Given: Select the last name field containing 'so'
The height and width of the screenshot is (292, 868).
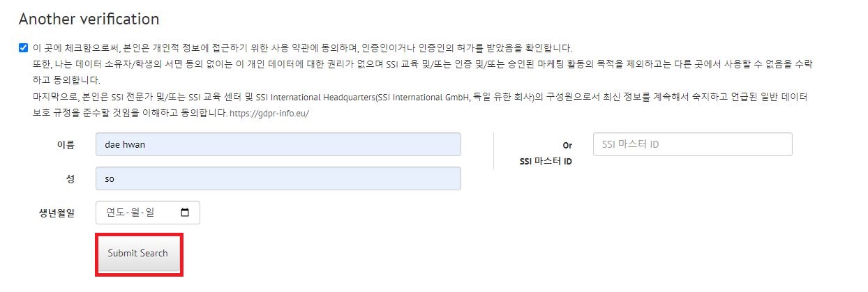Looking at the screenshot, I should tap(278, 178).
